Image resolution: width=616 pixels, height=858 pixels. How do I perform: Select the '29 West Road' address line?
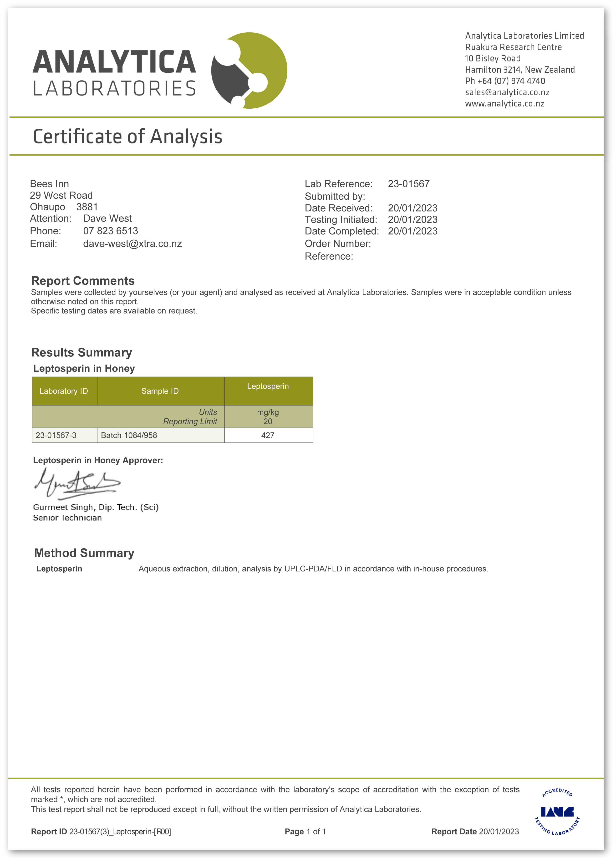coord(61,195)
